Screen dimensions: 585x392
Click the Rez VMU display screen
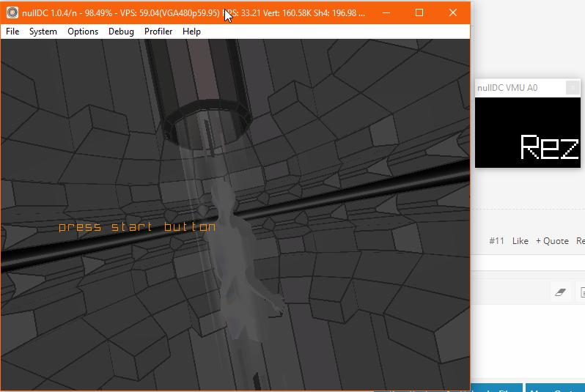coord(528,133)
